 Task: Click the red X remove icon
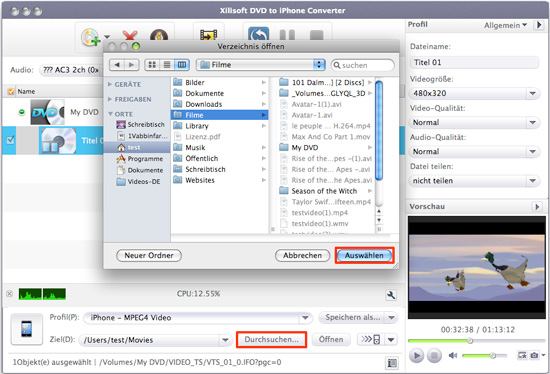click(130, 36)
